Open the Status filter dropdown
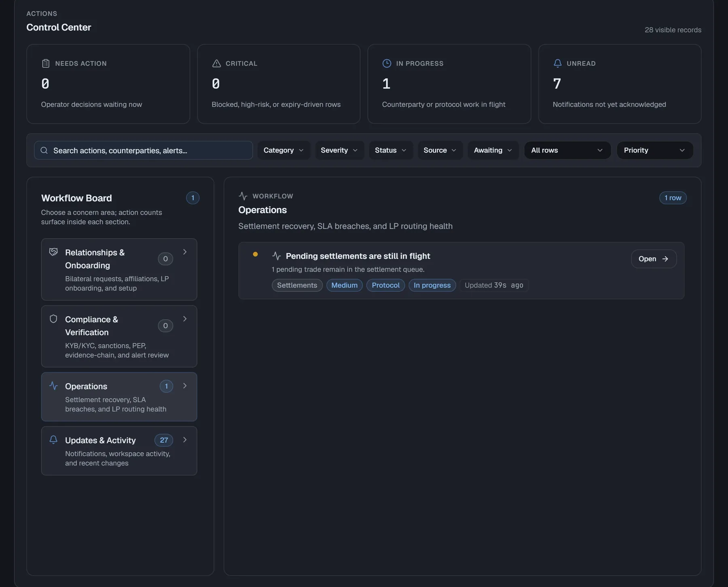 click(391, 150)
